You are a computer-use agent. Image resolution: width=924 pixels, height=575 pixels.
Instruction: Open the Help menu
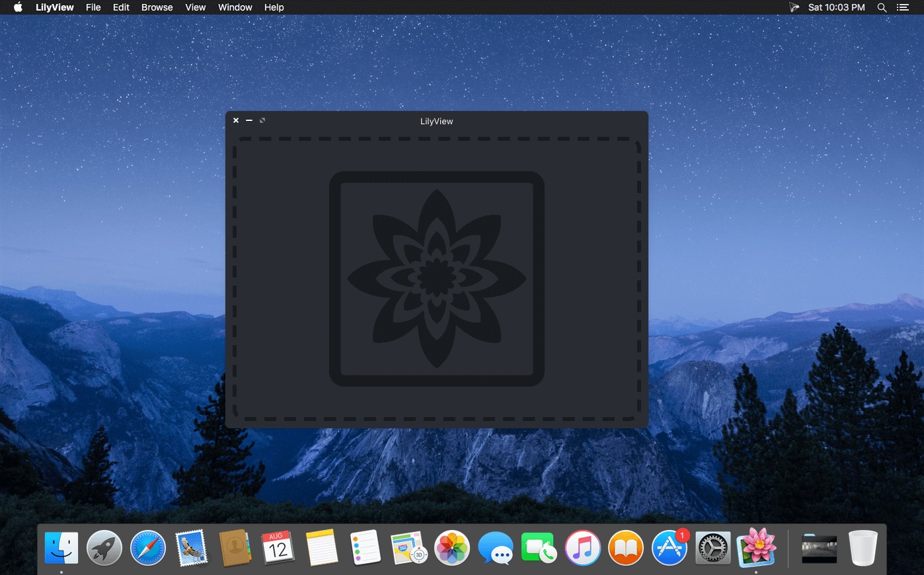point(274,7)
